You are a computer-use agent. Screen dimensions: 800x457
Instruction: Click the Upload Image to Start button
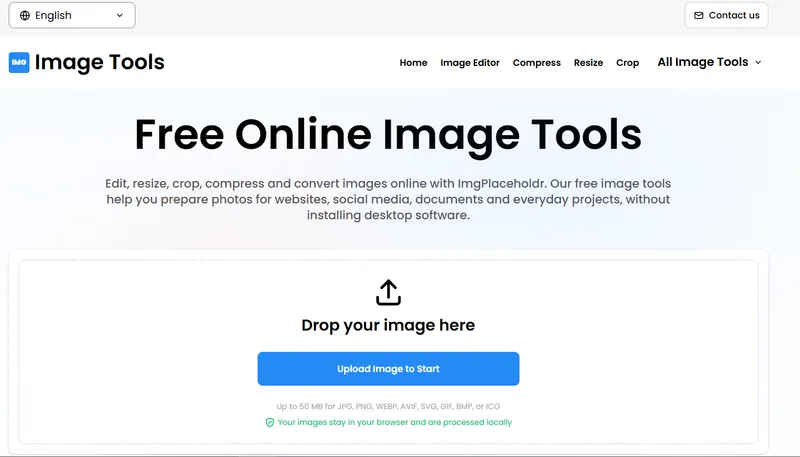(388, 369)
